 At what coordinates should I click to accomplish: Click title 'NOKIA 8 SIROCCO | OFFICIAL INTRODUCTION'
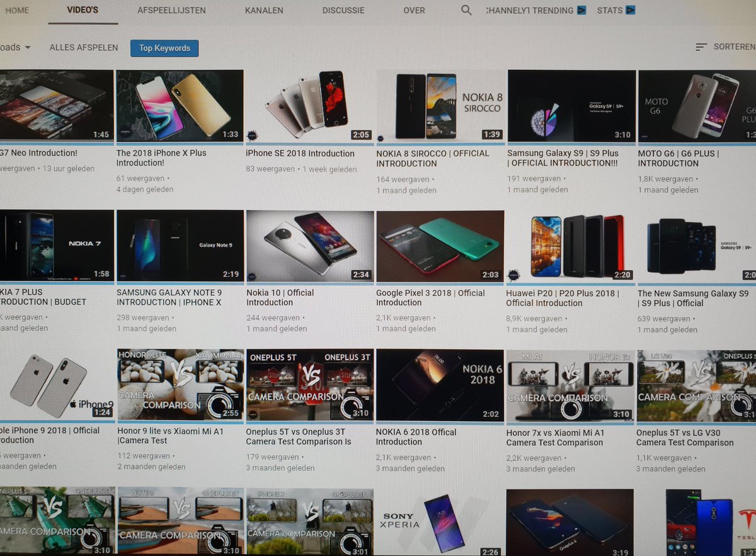coord(433,158)
